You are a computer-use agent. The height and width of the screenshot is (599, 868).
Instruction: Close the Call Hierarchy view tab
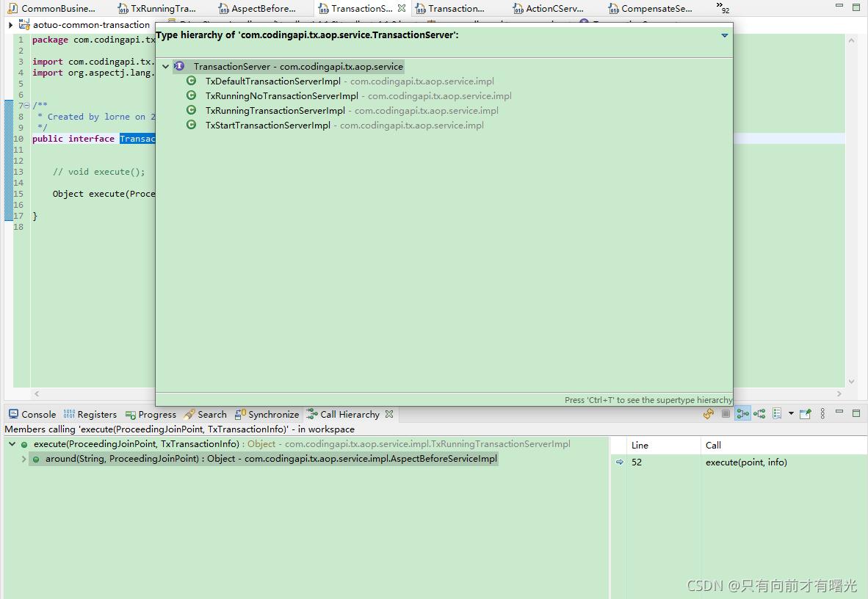[389, 413]
